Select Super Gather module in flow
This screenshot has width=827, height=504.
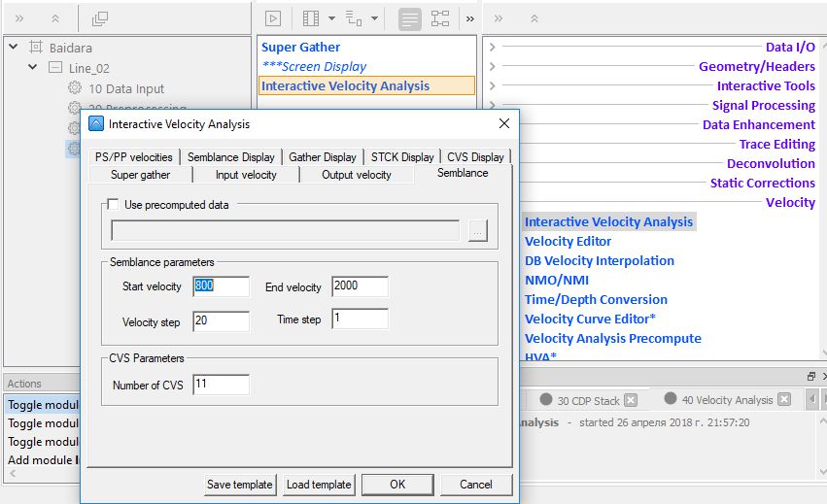coord(300,47)
